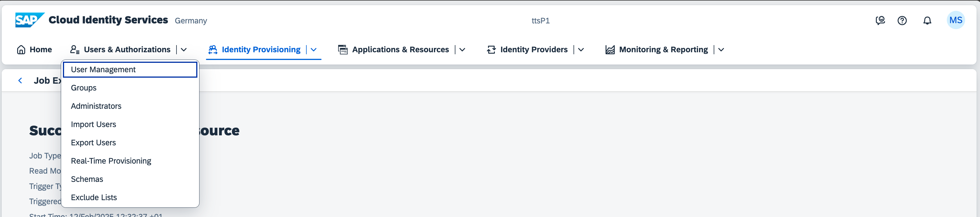Open Export Users menu entry
Image resolution: width=980 pixels, height=217 pixels.
tap(93, 142)
